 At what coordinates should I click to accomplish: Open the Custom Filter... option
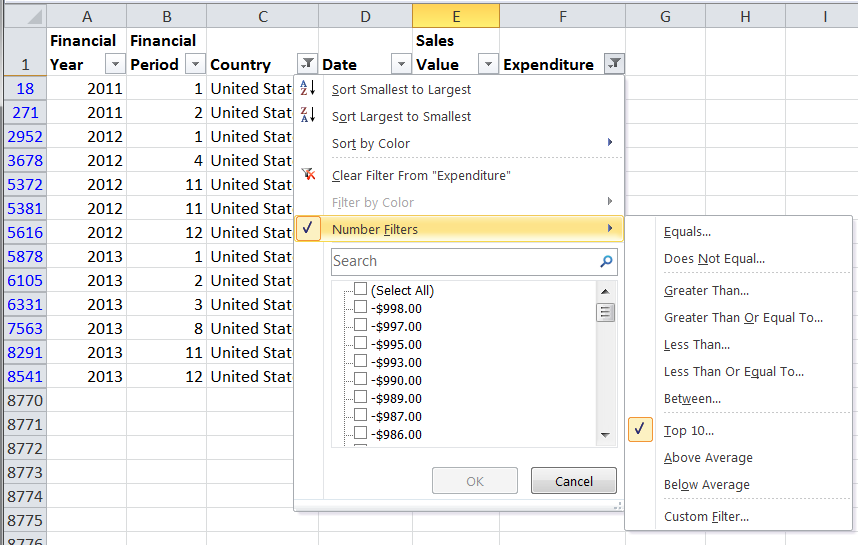(706, 517)
